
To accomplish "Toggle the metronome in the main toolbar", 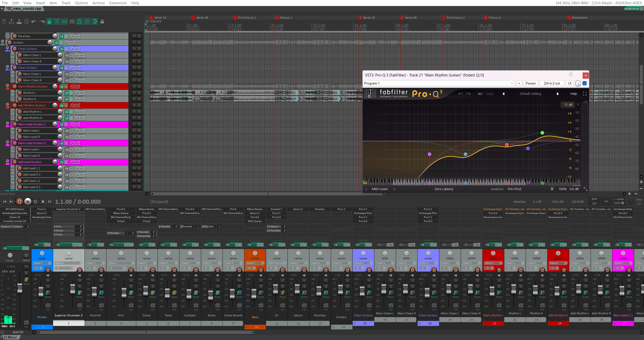I will point(49,21).
